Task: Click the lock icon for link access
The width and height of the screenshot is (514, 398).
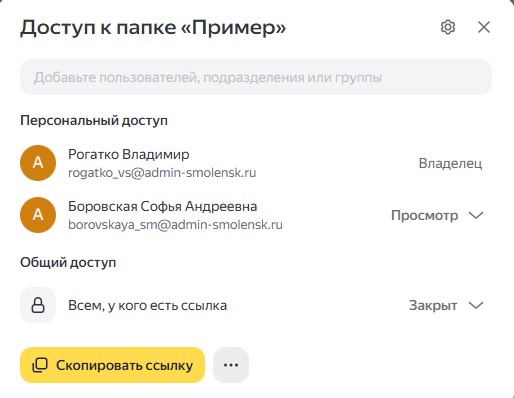Action: pos(38,305)
